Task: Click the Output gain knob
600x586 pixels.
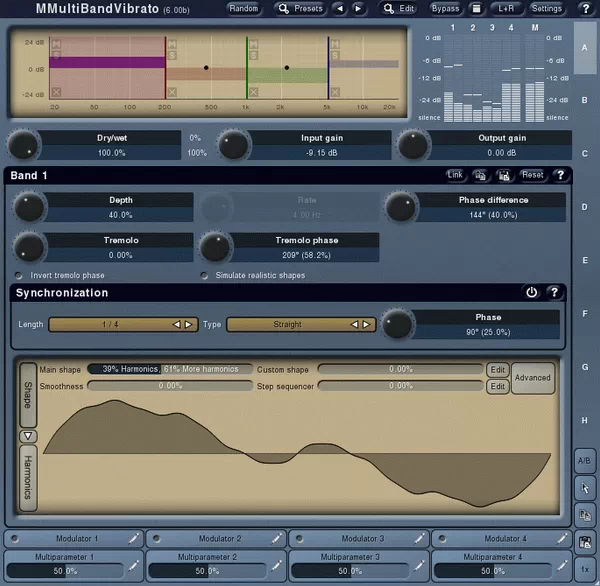Action: pos(413,145)
